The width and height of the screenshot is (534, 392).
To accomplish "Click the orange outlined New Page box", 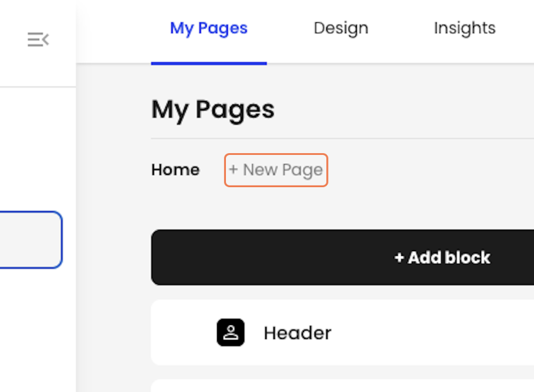I will (x=276, y=170).
